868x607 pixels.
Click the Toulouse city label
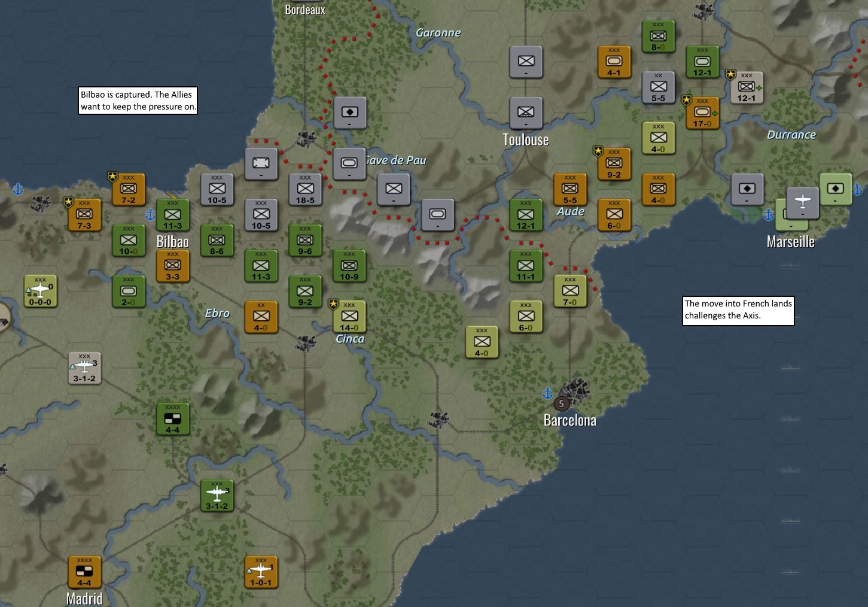pyautogui.click(x=526, y=140)
